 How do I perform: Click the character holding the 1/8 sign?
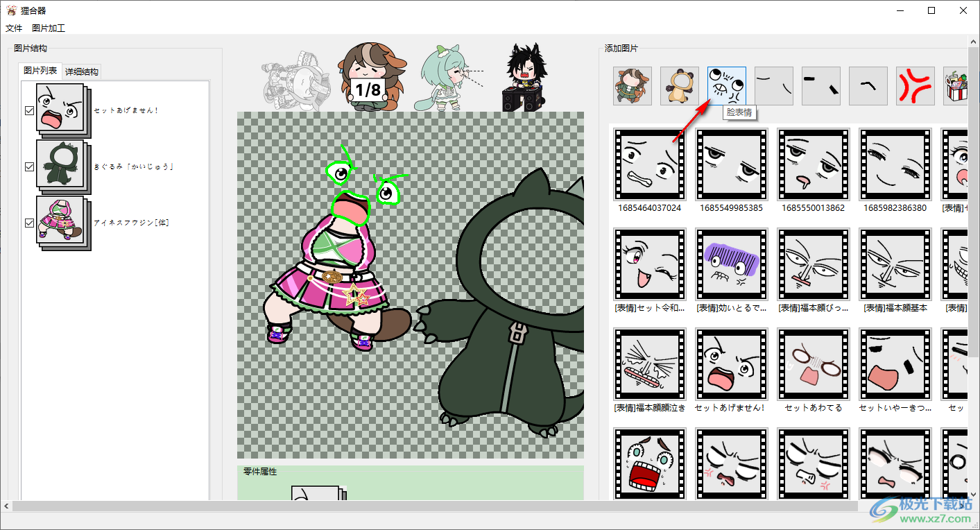pos(372,76)
